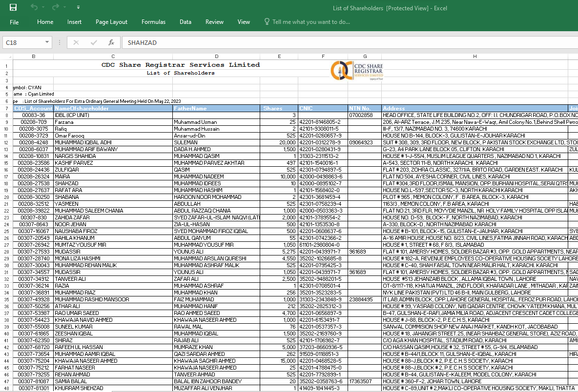The width and height of the screenshot is (578, 392).
Task: Click the account cell '00307-81087'
Action: (33, 381)
